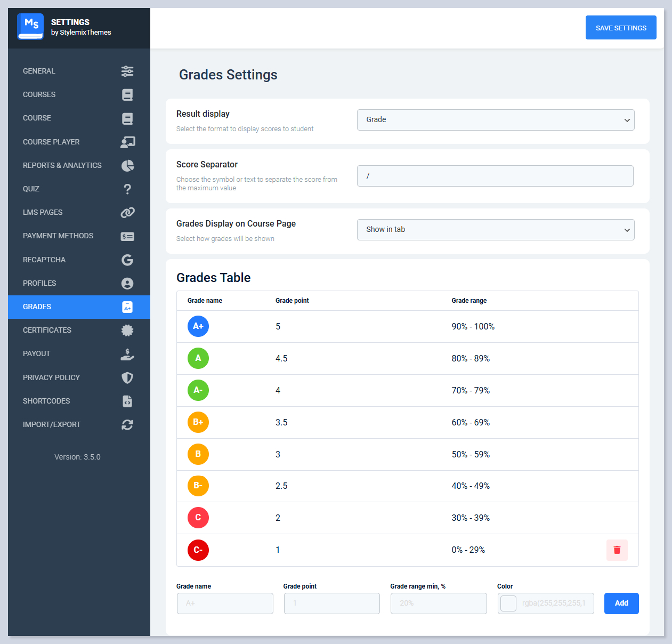672x644 pixels.
Task: Click the trash icon for grade C-
Action: coord(617,550)
